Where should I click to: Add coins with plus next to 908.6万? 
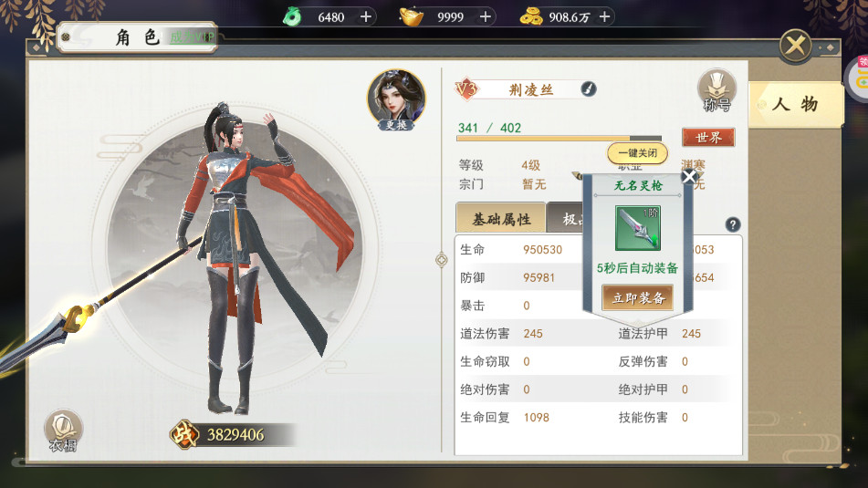[604, 17]
